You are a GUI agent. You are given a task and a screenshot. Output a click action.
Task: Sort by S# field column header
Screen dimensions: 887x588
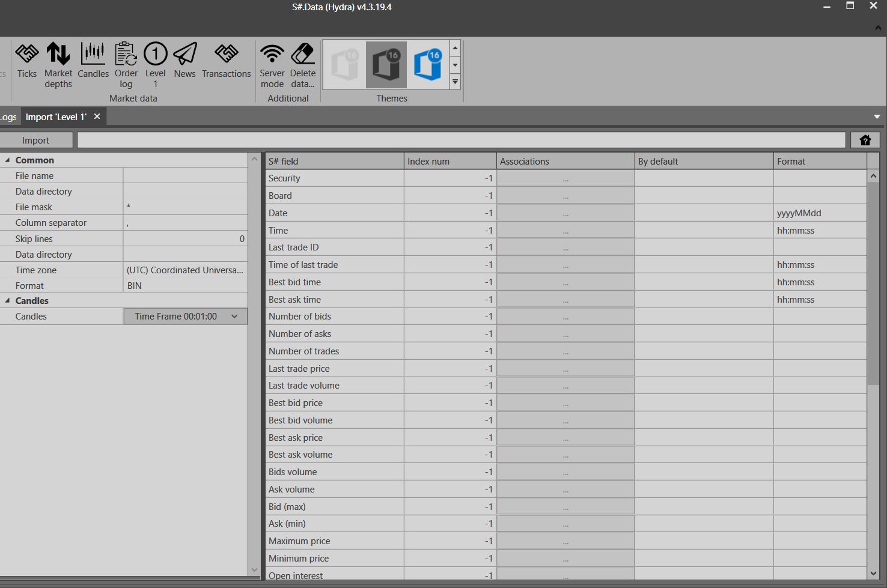pos(335,161)
